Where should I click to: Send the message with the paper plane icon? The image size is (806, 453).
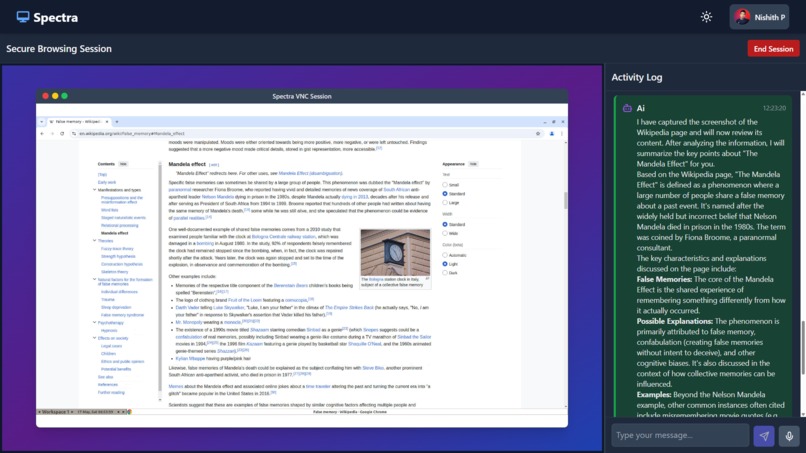tap(764, 436)
